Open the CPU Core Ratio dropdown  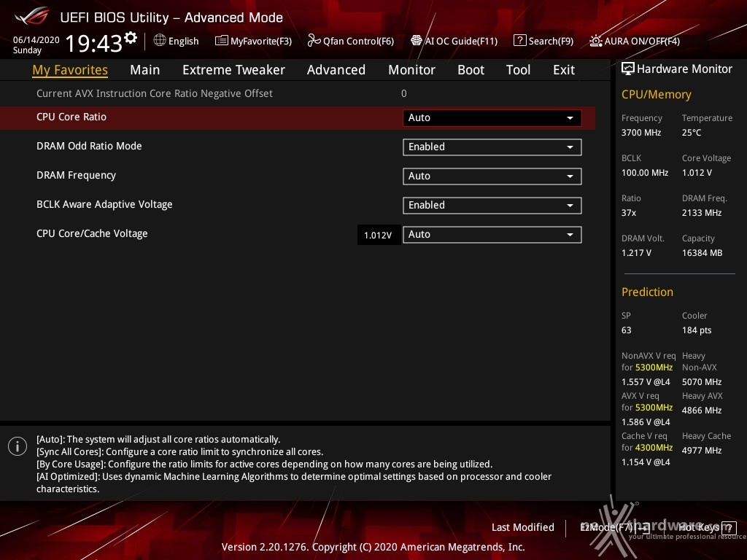(492, 117)
